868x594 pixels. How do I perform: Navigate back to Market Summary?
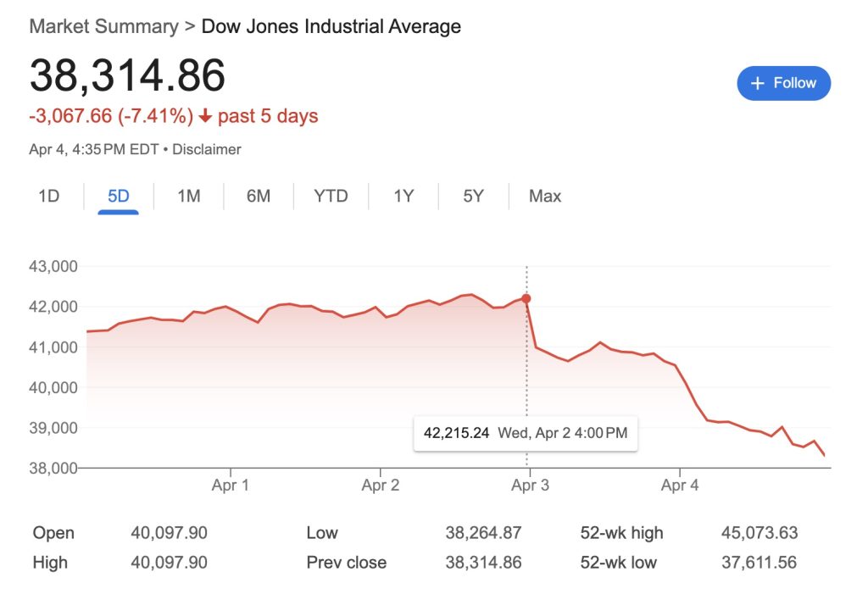point(102,26)
